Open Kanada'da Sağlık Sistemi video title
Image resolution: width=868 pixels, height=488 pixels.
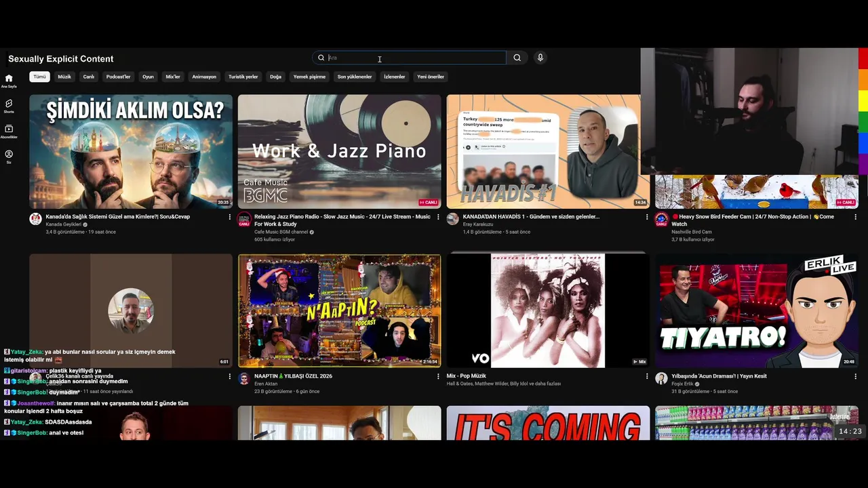[118, 217]
